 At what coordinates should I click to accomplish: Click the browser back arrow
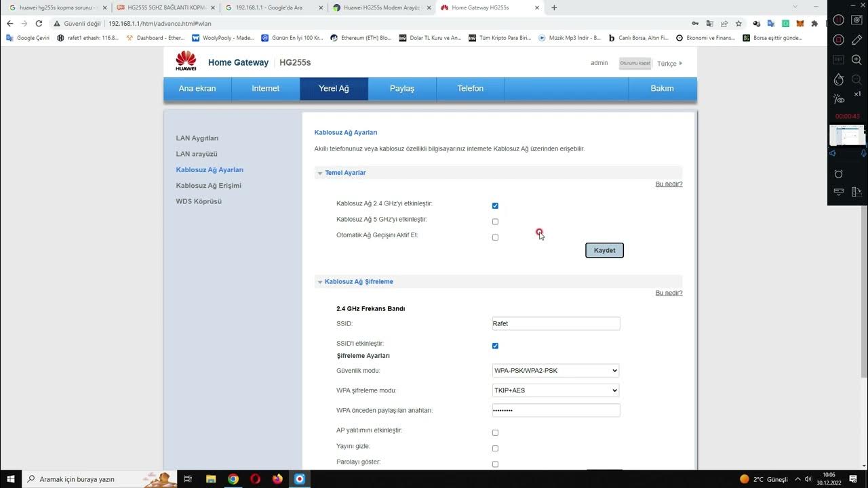(9, 23)
